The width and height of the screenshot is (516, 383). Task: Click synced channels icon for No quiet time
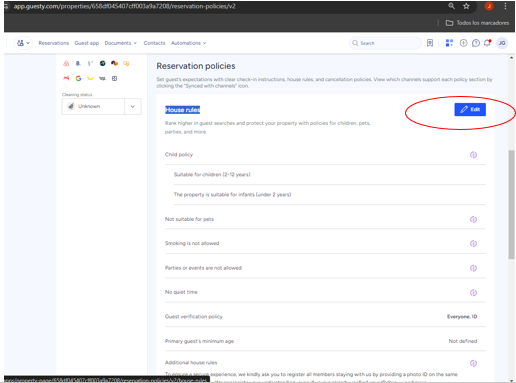473,293
